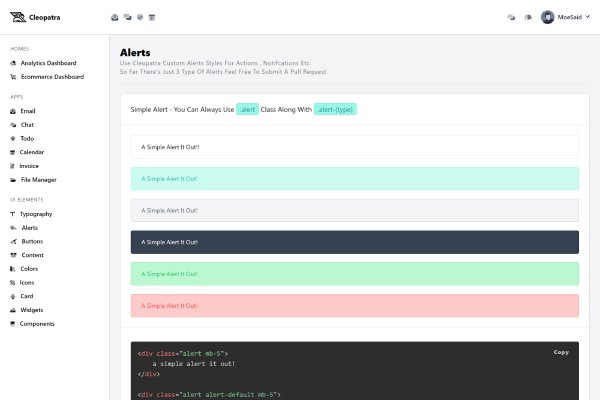Click the APPS section label

pyautogui.click(x=16, y=97)
